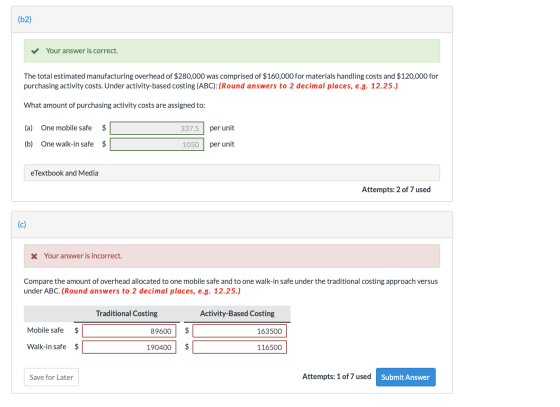Select the mobile safe per unit field
Screen dimensions: 560x407
[x=157, y=128]
